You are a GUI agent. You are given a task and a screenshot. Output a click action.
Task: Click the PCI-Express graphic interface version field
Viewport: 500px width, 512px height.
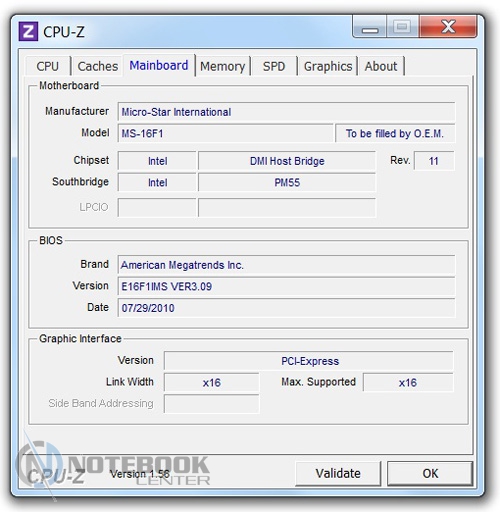coord(309,361)
